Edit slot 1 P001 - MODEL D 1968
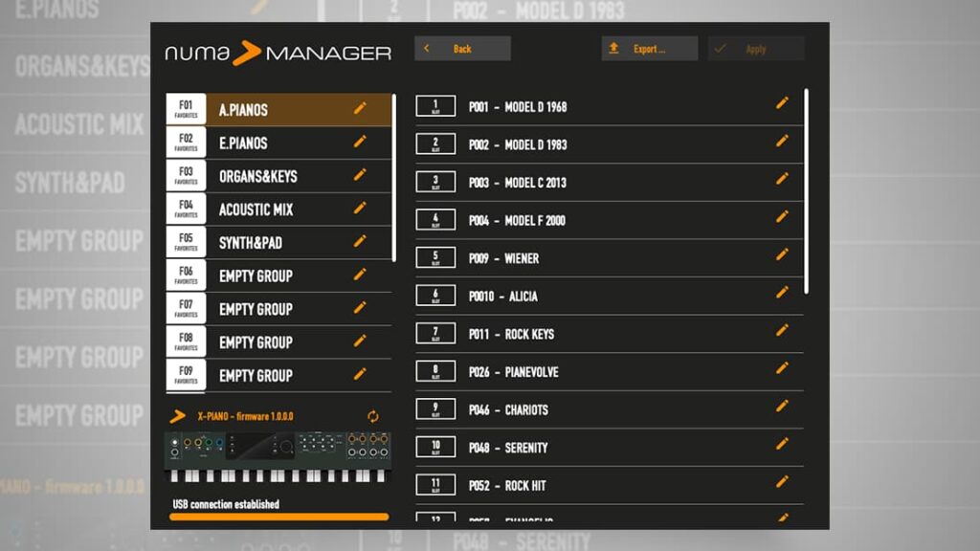The image size is (980, 551). tap(782, 103)
